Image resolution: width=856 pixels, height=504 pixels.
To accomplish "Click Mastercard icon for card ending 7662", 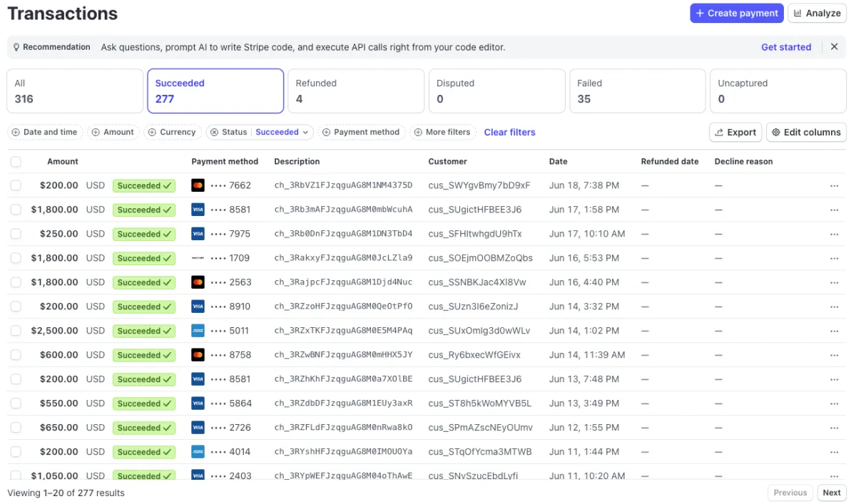I will point(198,185).
